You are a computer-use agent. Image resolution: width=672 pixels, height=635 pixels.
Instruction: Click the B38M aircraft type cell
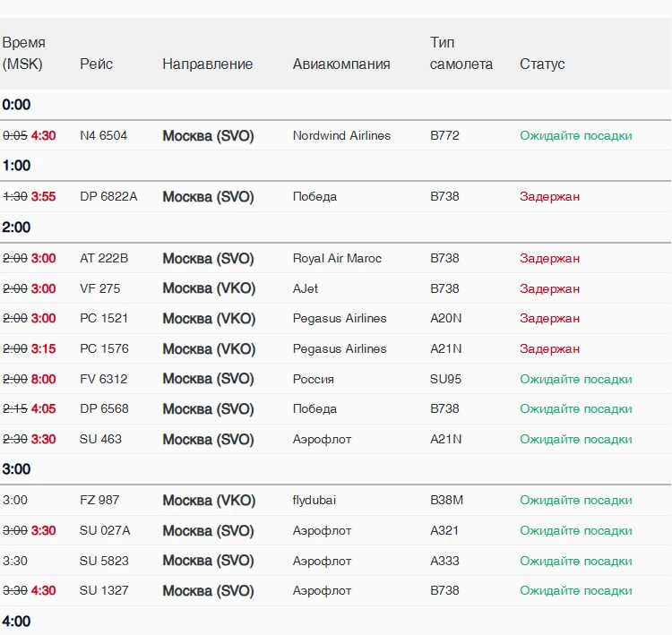tap(446, 500)
